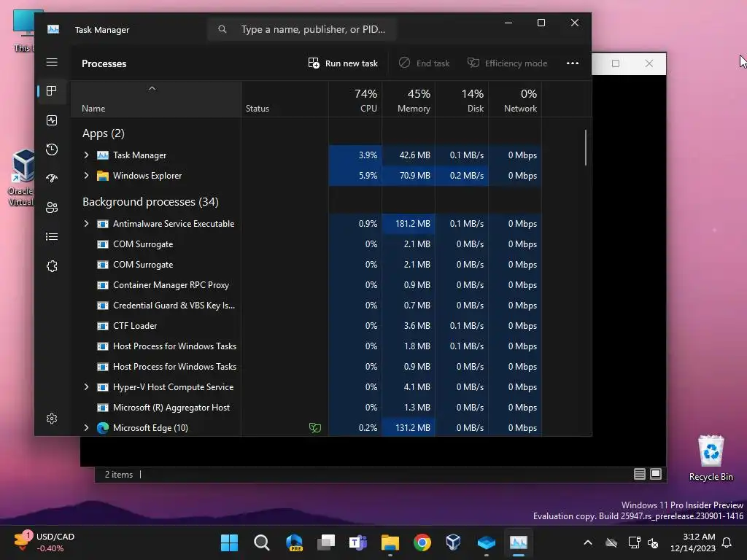Click Background processes (34) group header

[x=150, y=202]
